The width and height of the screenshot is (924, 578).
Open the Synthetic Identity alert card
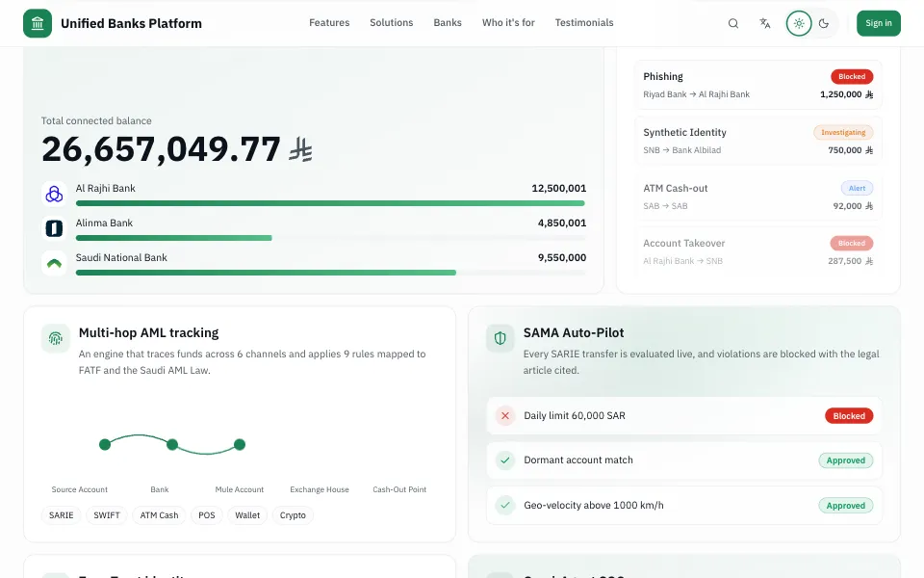point(758,141)
